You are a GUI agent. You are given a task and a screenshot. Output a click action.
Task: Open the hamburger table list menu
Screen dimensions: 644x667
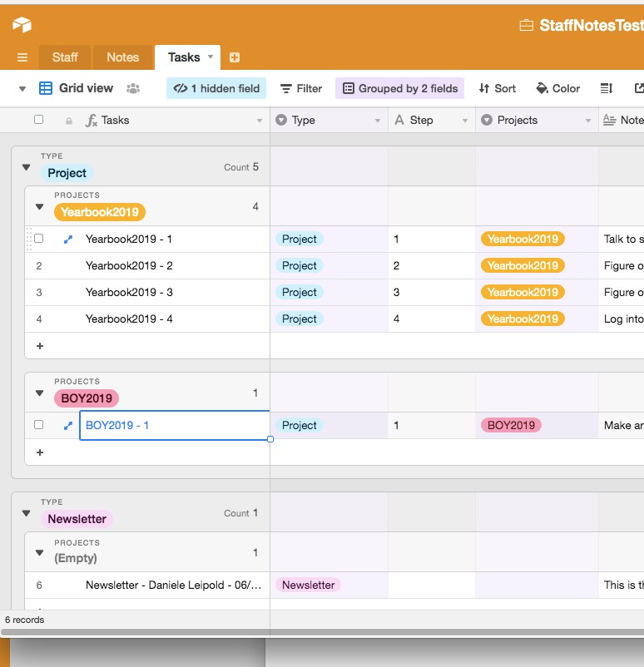[x=22, y=57]
